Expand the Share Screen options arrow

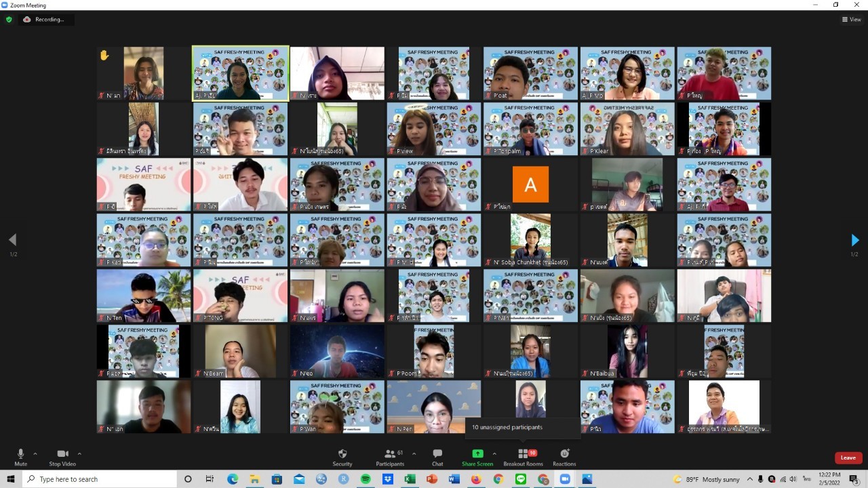tap(494, 454)
